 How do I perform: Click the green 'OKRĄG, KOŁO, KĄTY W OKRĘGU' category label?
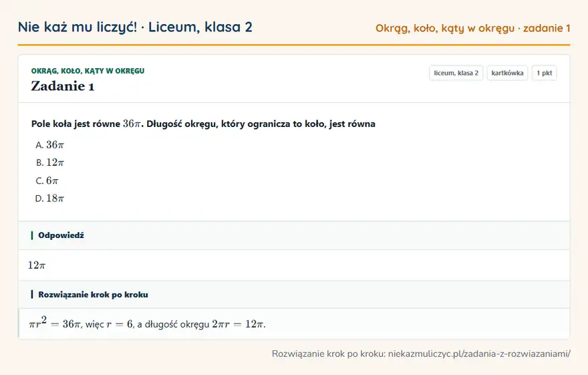click(88, 71)
